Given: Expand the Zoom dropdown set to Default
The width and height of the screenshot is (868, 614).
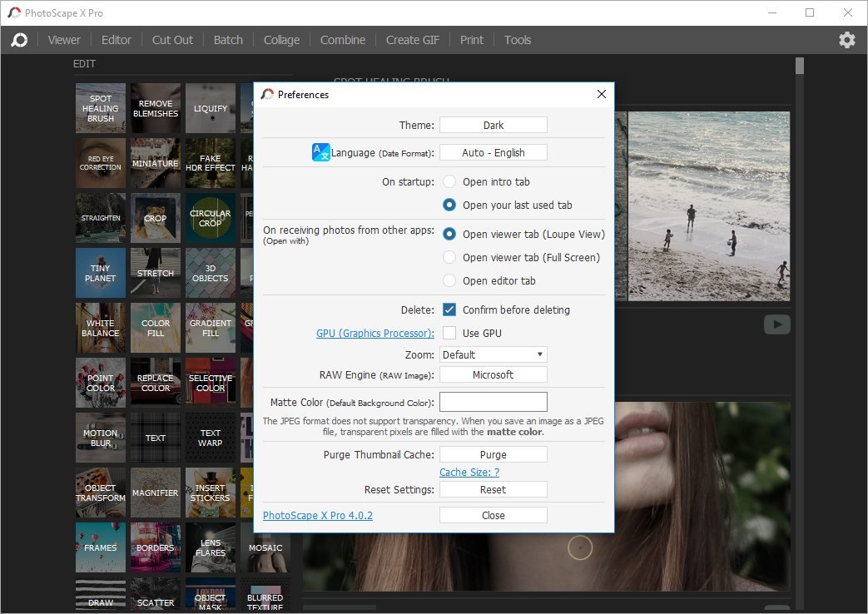Looking at the screenshot, I should point(494,355).
